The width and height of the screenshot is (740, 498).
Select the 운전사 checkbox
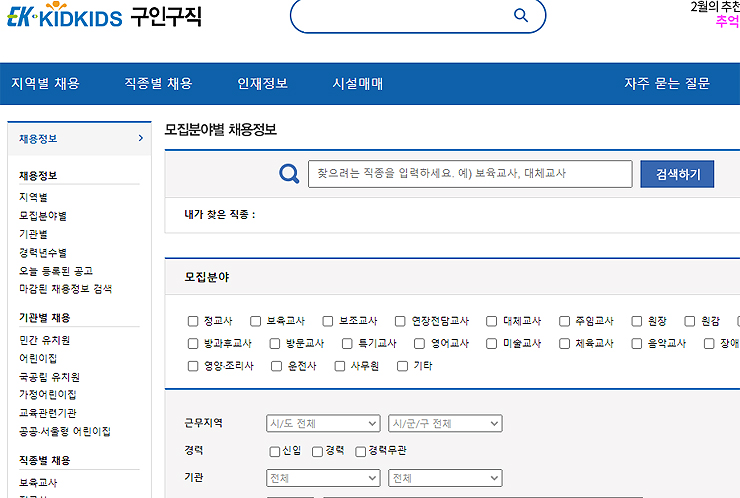(x=277, y=366)
